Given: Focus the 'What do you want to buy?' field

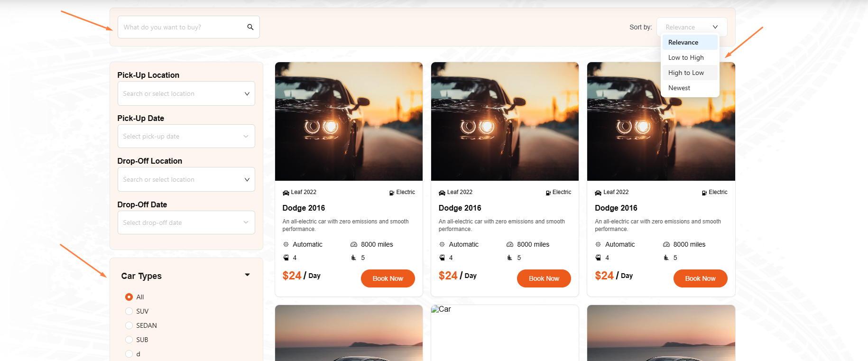Looking at the screenshot, I should (183, 27).
